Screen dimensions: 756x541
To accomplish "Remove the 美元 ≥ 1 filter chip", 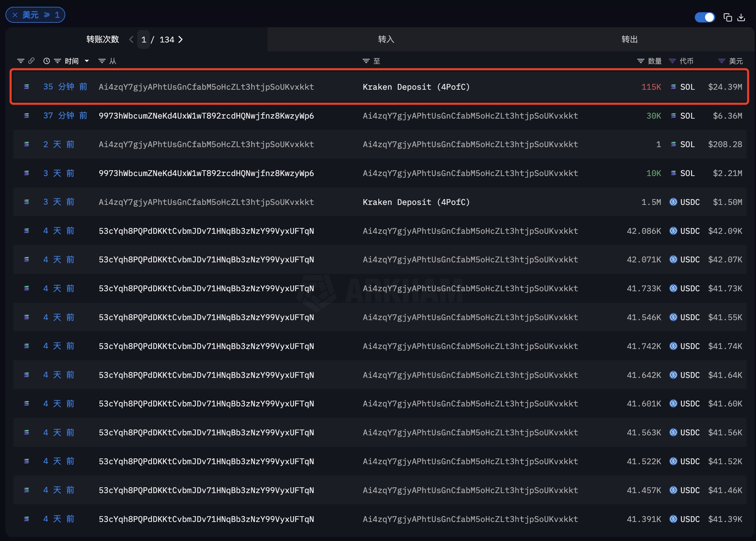I will (15, 15).
